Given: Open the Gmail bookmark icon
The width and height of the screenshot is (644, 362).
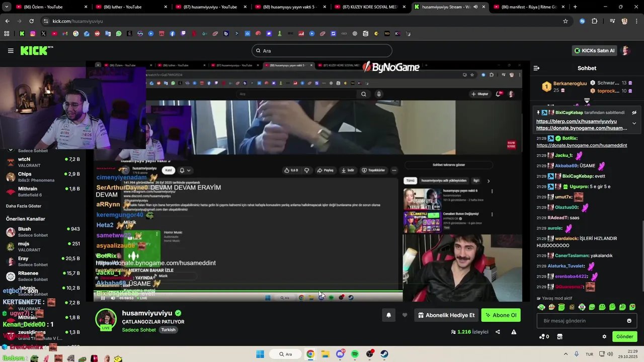Looking at the screenshot, I should (x=65, y=34).
